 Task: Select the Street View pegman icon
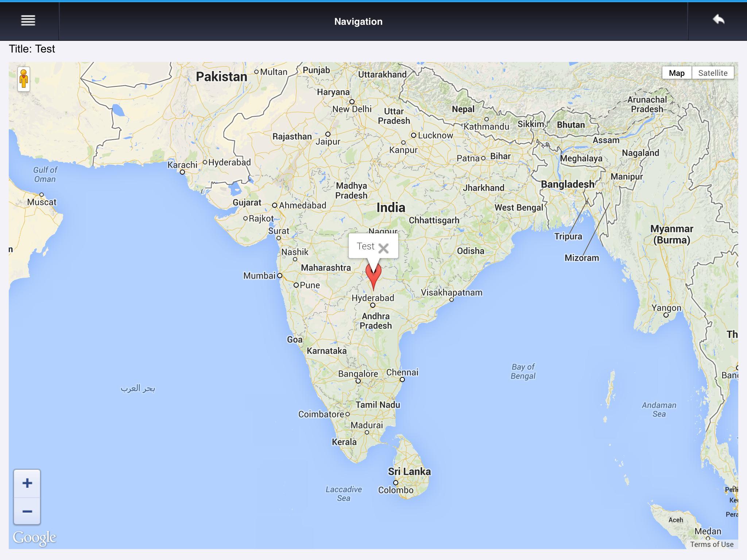pyautogui.click(x=24, y=79)
